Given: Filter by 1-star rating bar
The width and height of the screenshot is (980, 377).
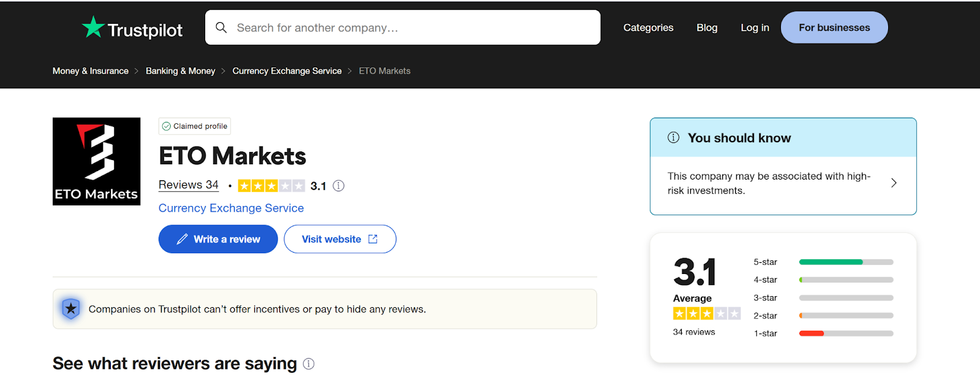Looking at the screenshot, I should pos(846,333).
